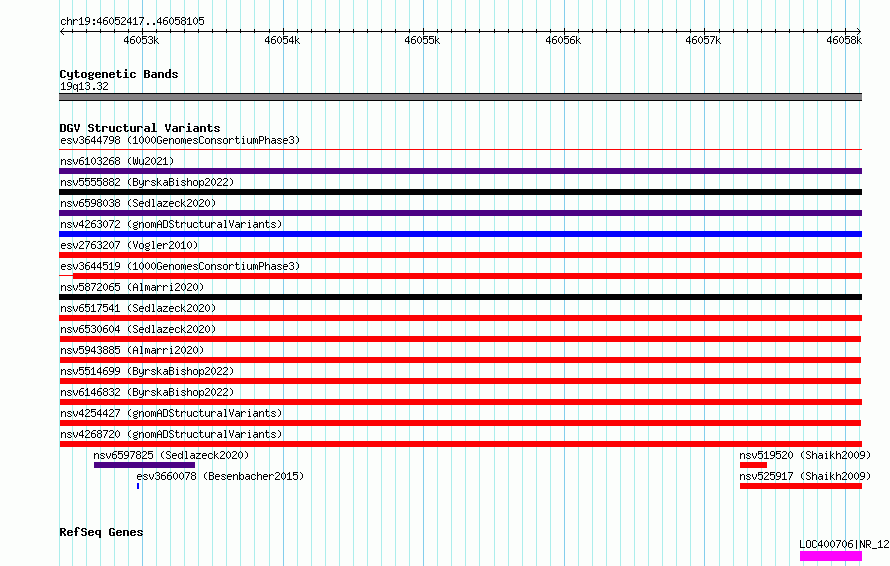The height and width of the screenshot is (566, 890).
Task: Open nsv519520 (Shaikh2009) label
Action: [x=805, y=455]
